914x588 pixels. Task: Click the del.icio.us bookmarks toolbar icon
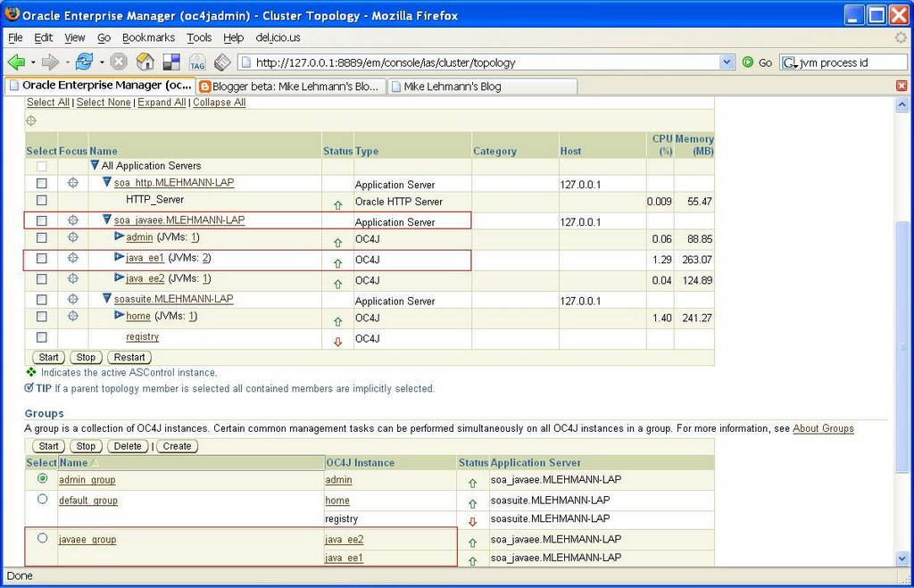click(171, 62)
